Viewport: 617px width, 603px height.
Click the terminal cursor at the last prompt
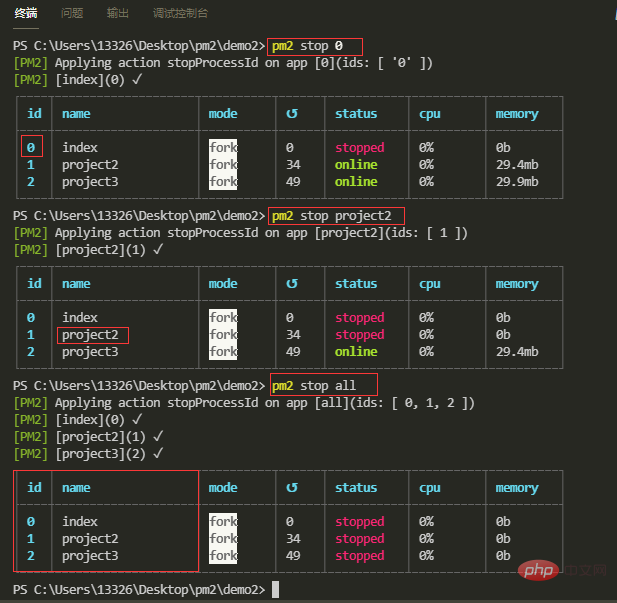point(275,590)
